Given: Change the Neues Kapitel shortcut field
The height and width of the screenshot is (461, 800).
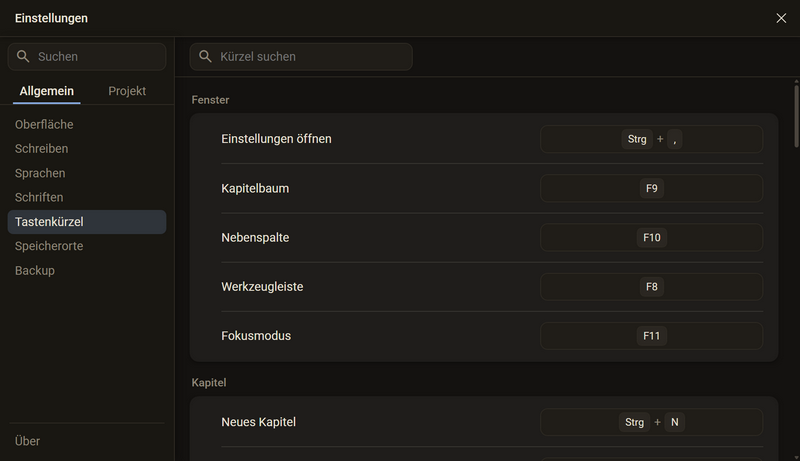Looking at the screenshot, I should click(652, 422).
